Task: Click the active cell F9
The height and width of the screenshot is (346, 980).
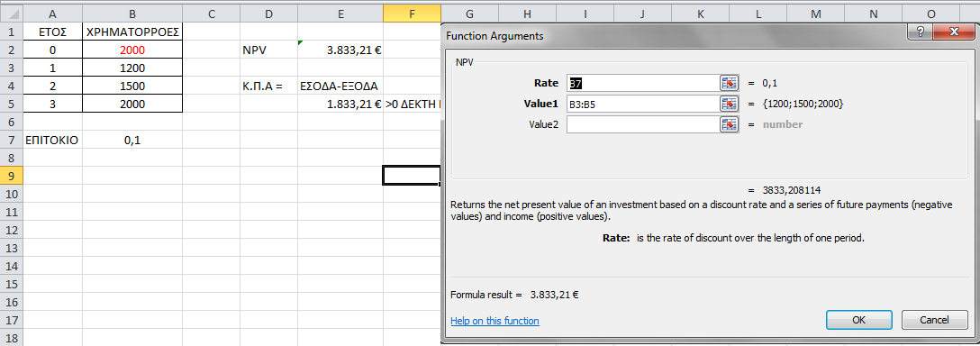Action: [412, 175]
